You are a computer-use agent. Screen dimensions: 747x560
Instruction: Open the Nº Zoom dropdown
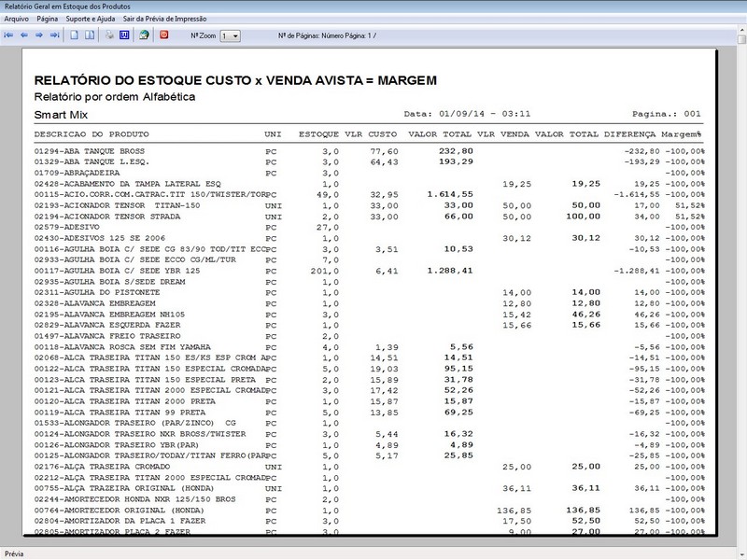pyautogui.click(x=232, y=35)
